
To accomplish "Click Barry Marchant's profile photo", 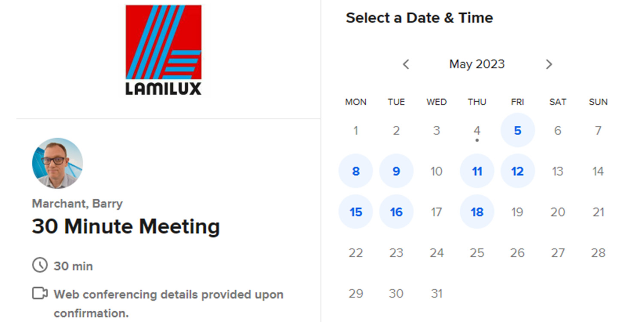I will click(x=58, y=163).
